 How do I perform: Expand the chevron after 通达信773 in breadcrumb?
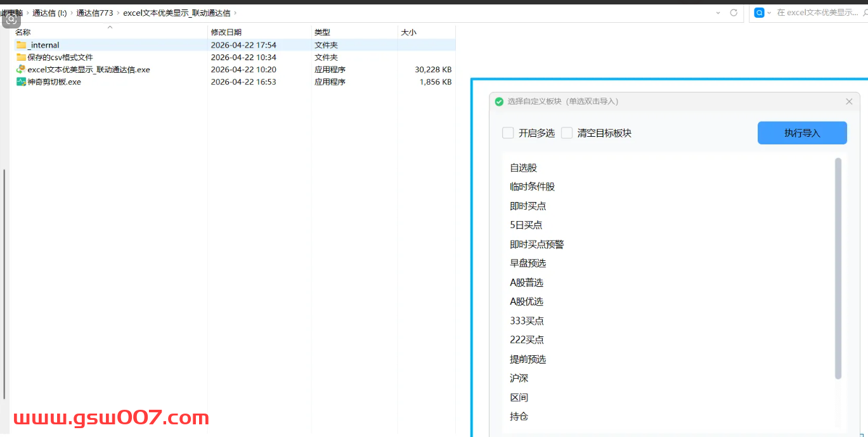118,13
